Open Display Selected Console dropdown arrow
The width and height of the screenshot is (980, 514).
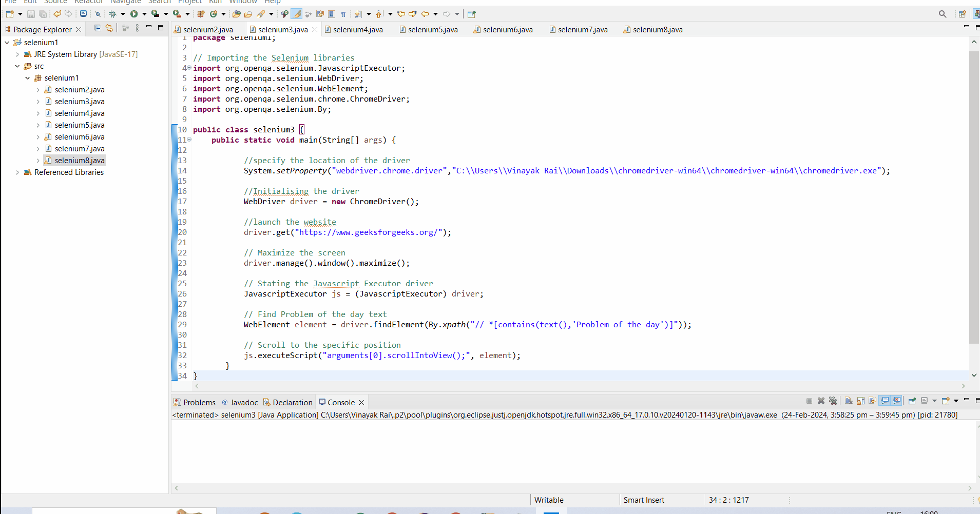click(934, 401)
